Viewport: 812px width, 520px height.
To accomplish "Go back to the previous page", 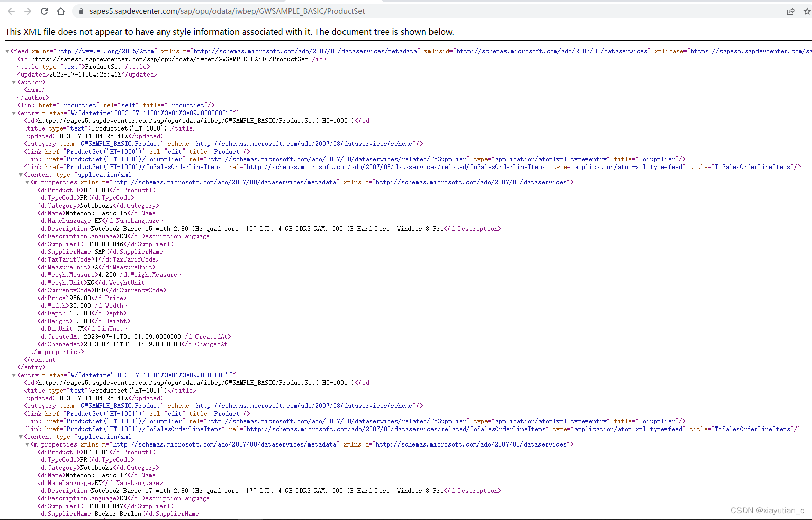I will 11,11.
